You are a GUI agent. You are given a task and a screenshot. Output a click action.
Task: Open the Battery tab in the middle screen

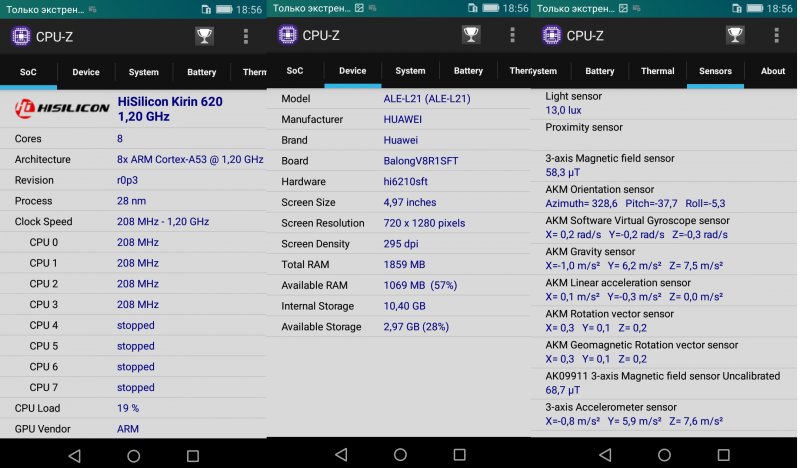pos(468,70)
